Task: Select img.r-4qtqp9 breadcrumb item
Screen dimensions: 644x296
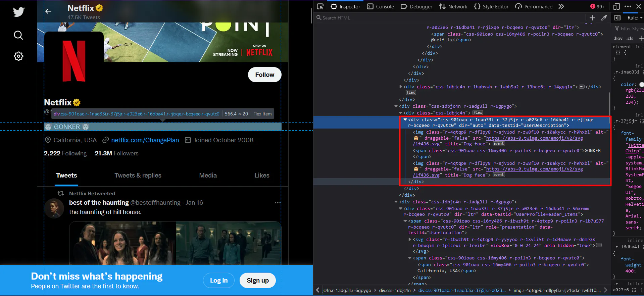Action: click(x=557, y=290)
